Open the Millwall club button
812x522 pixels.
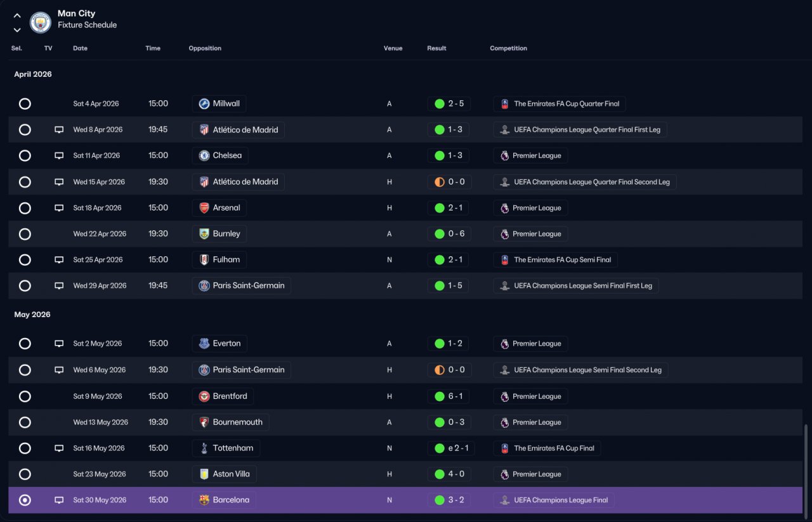click(219, 103)
